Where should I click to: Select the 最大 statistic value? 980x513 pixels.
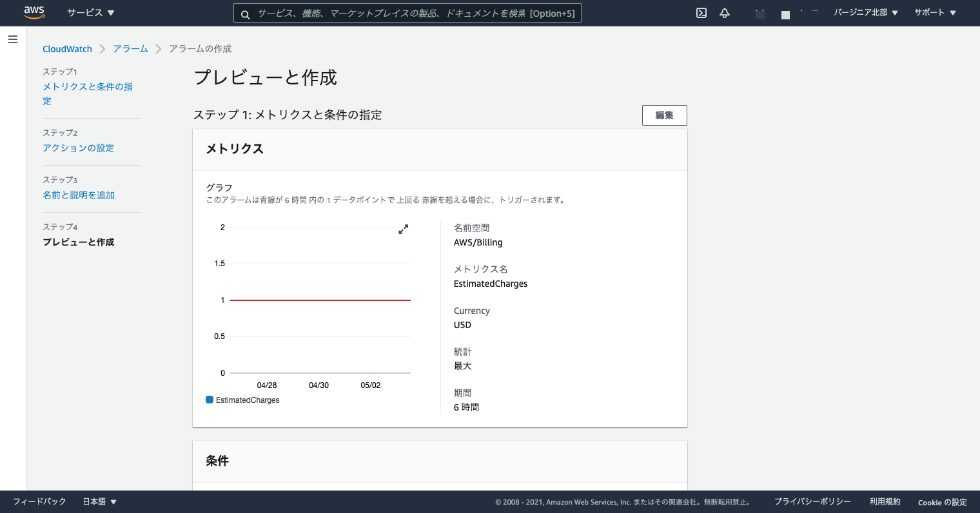click(x=463, y=366)
